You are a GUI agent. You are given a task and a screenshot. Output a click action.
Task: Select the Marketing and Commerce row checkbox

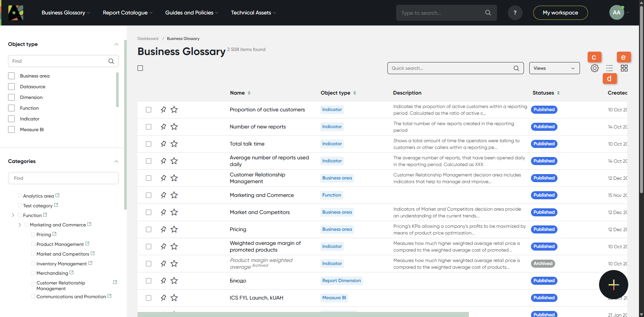coord(149,195)
